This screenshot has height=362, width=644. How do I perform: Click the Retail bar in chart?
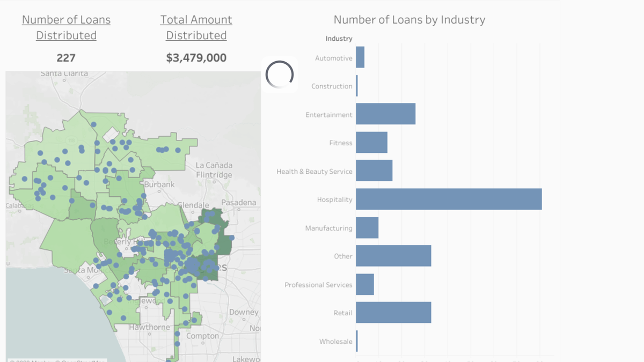pyautogui.click(x=393, y=313)
